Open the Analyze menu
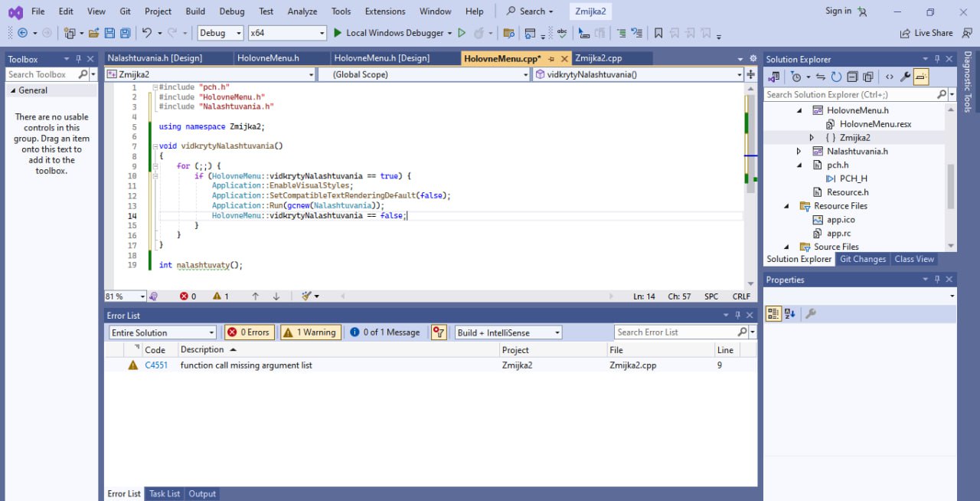Screen dimensions: 980x501 tap(302, 11)
